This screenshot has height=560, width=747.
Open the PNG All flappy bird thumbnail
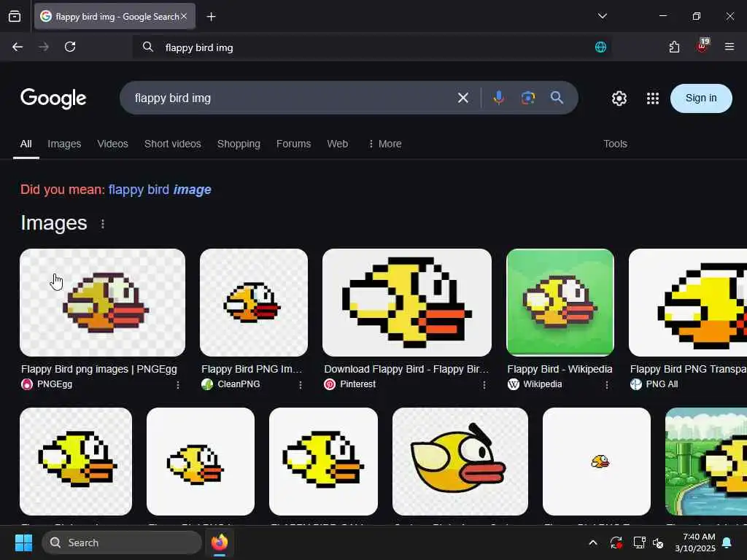pyautogui.click(x=688, y=303)
